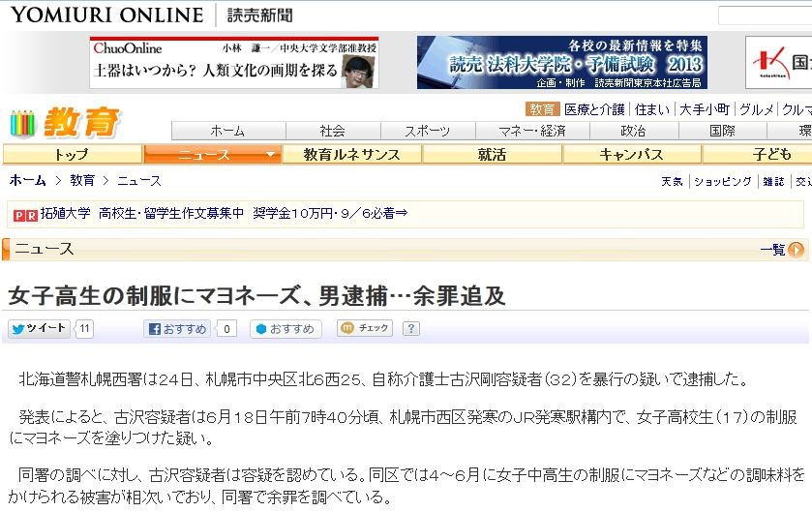The height and width of the screenshot is (512, 812).
Task: Click the blue hexagon おすすめ button
Action: pyautogui.click(x=286, y=329)
